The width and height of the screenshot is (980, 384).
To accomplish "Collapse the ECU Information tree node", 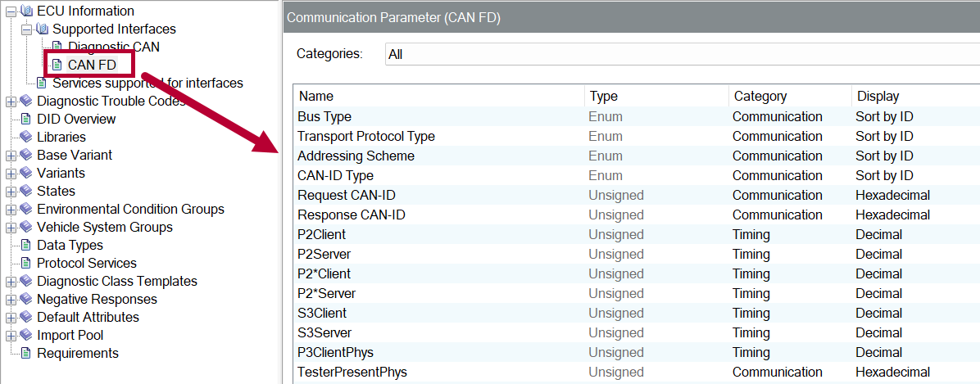I will (11, 11).
